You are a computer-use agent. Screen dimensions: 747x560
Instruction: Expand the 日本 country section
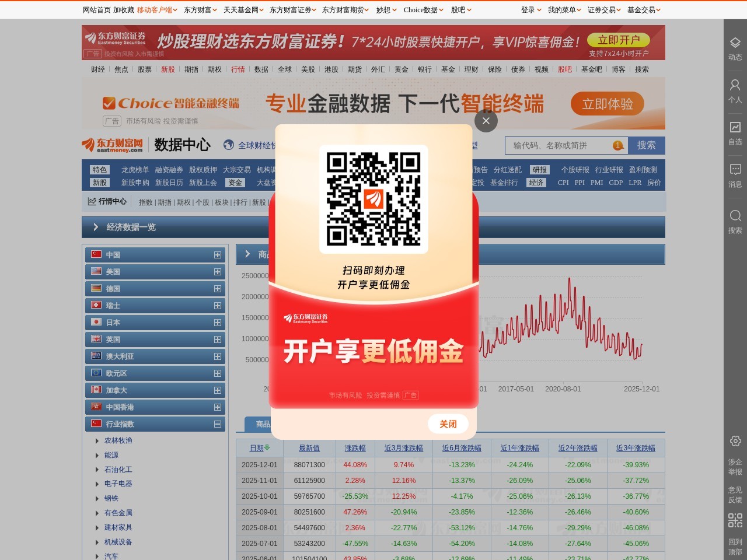pos(218,323)
